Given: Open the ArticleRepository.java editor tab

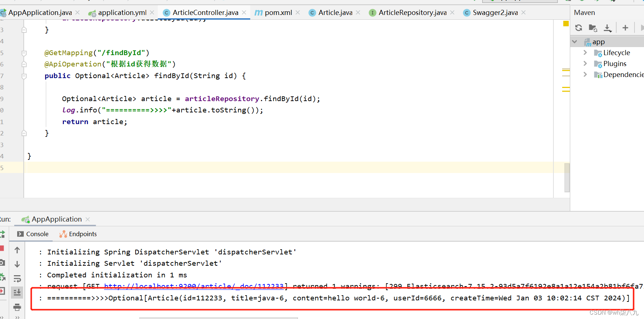Looking at the screenshot, I should (x=412, y=12).
